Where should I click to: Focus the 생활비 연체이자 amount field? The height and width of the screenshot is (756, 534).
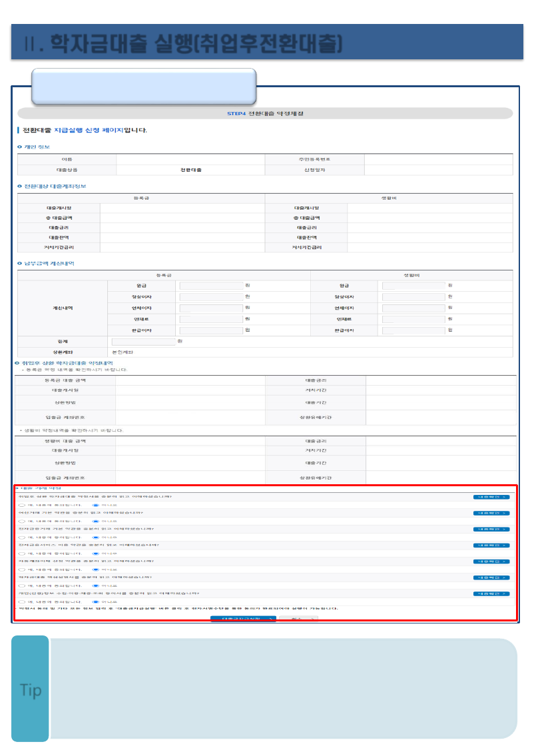[x=413, y=308]
